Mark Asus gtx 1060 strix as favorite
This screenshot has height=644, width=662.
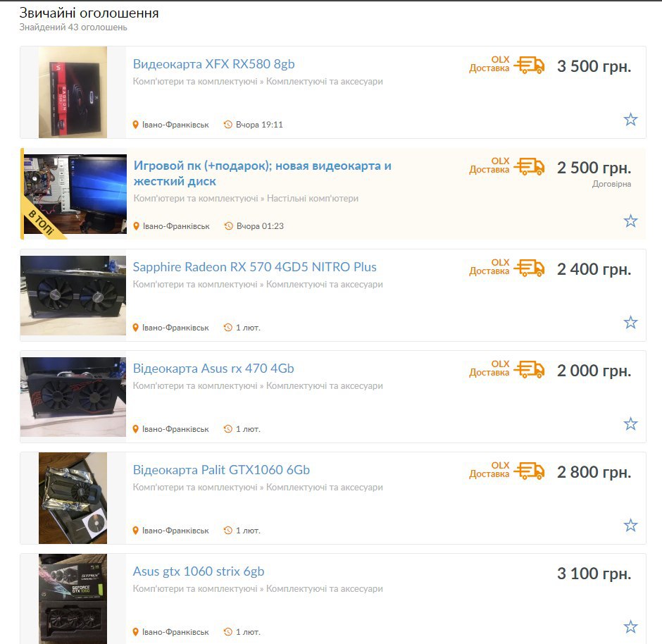tap(630, 626)
